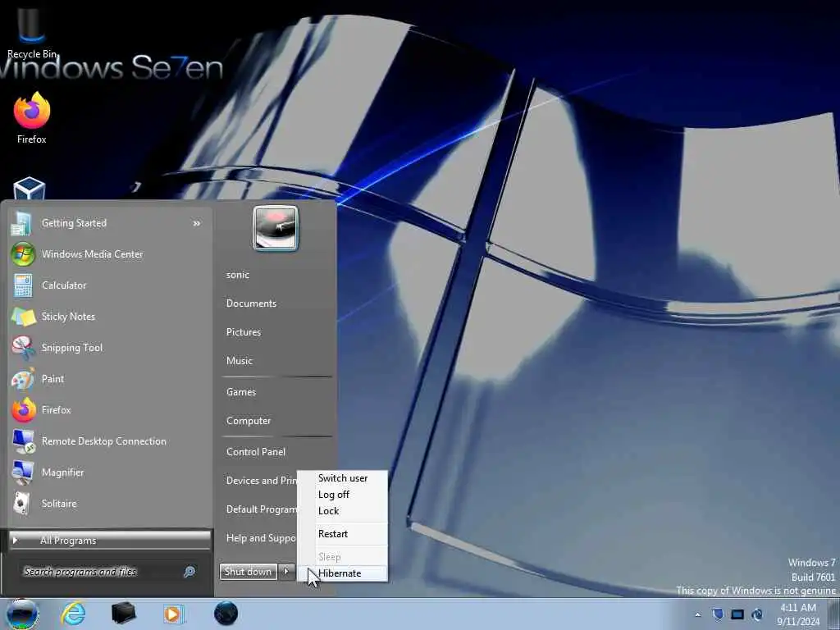Show hidden tray icons arrow
Viewport: 840px width, 630px height.
click(697, 614)
